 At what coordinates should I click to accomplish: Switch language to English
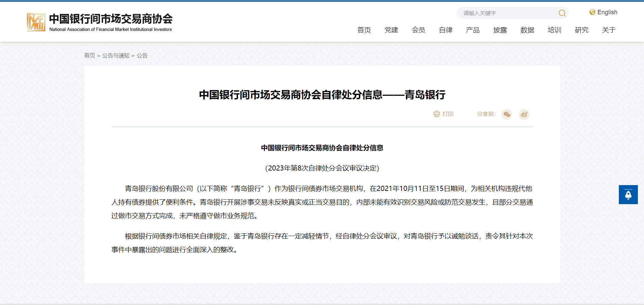(607, 12)
